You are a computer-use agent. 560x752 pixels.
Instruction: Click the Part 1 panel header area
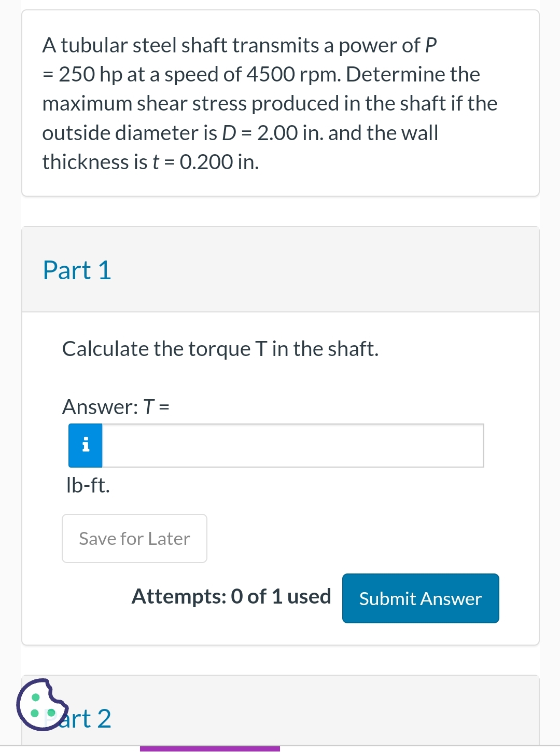pyautogui.click(x=280, y=268)
